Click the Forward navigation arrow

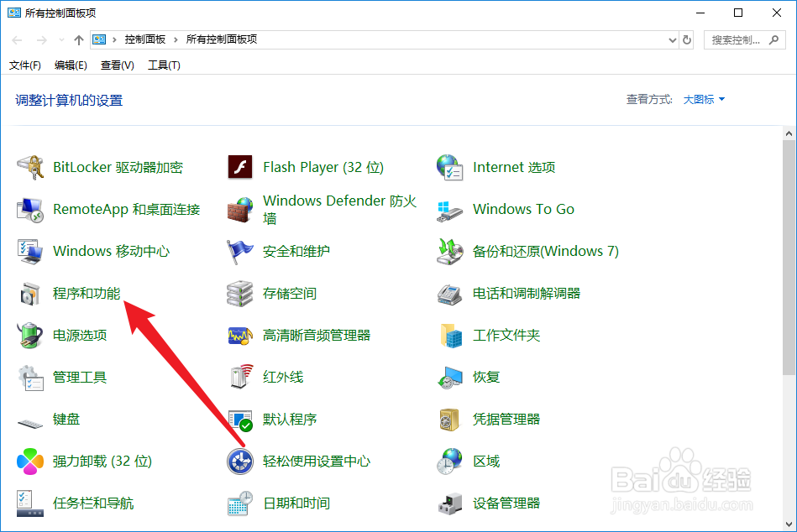tap(42, 40)
